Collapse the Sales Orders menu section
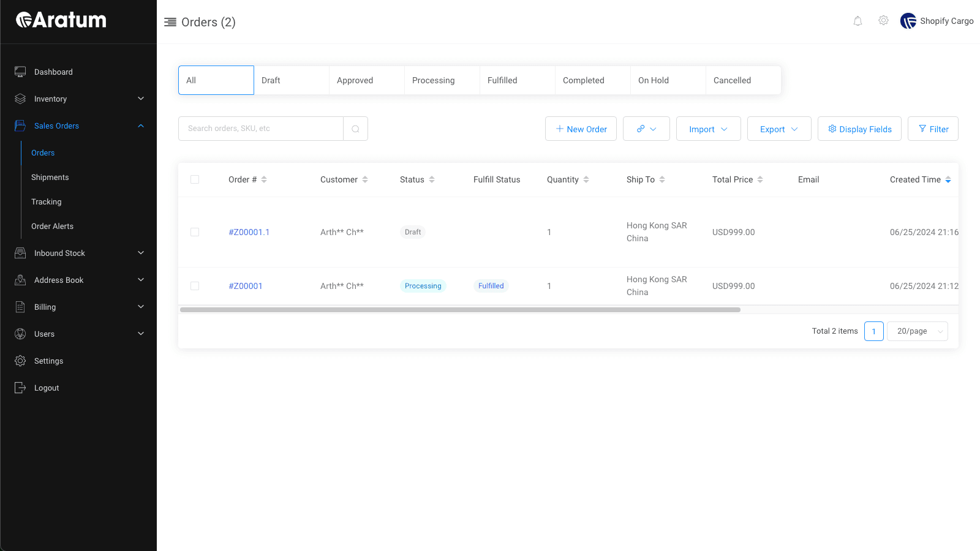The height and width of the screenshot is (551, 980). (x=140, y=126)
